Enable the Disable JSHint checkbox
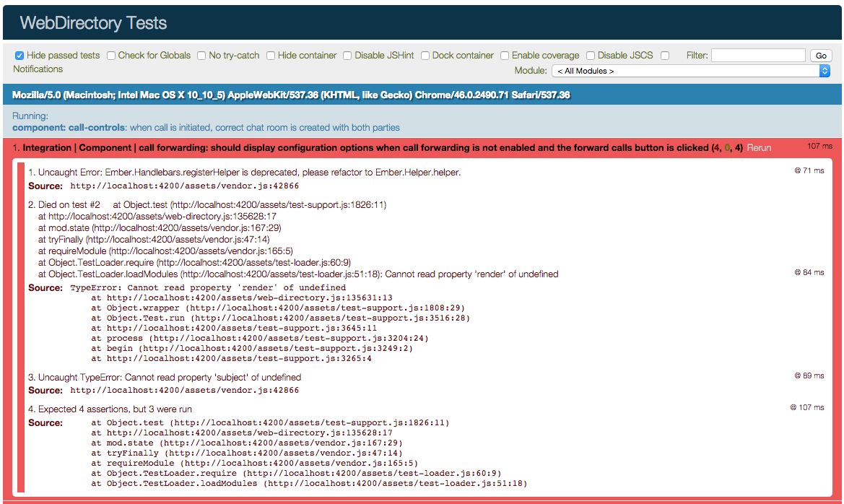844x504 pixels. coord(347,56)
